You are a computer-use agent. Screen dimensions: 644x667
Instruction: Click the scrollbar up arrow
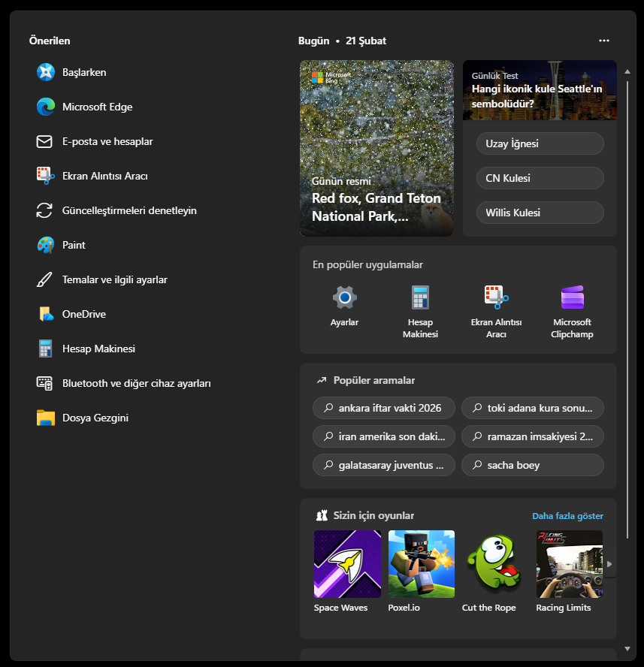pos(627,72)
